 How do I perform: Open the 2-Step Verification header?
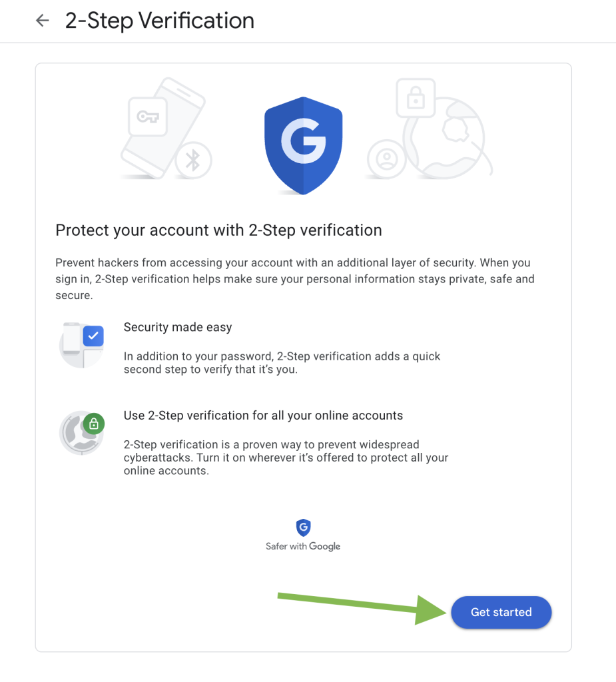click(159, 21)
